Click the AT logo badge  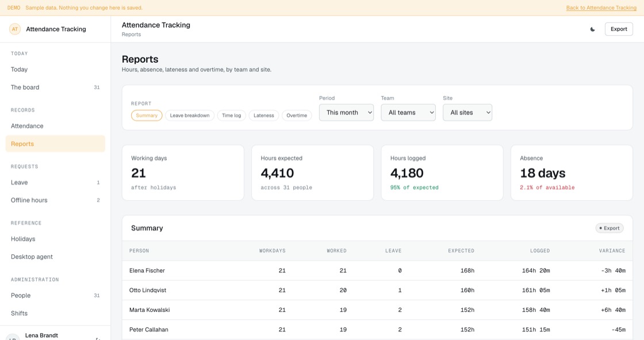pyautogui.click(x=15, y=29)
